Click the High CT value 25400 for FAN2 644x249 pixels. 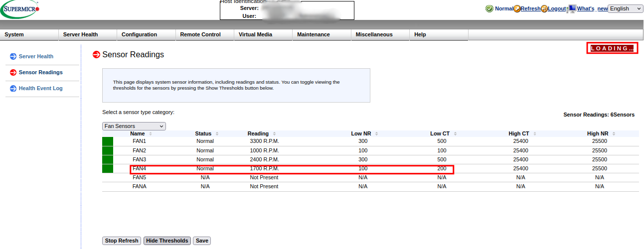coord(520,150)
